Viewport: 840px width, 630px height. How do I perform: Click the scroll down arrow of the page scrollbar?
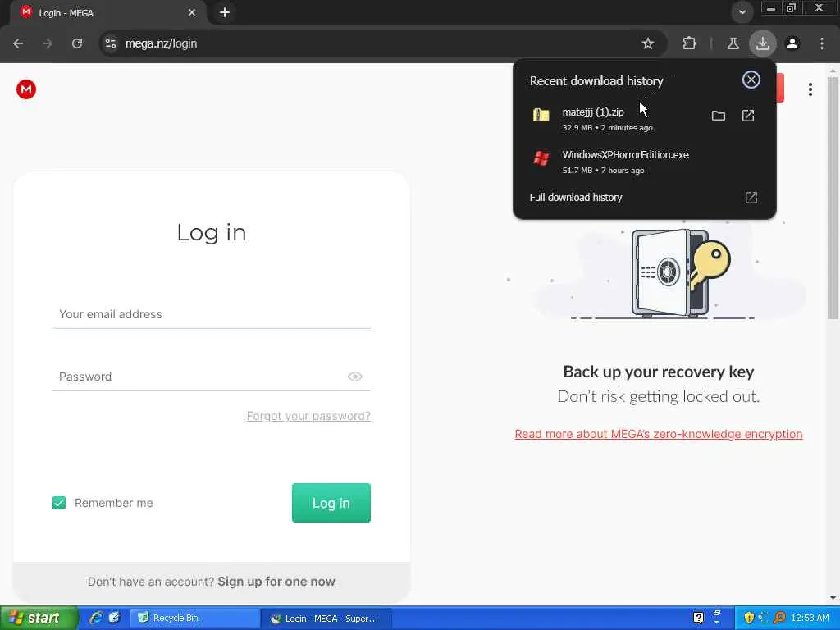click(833, 597)
